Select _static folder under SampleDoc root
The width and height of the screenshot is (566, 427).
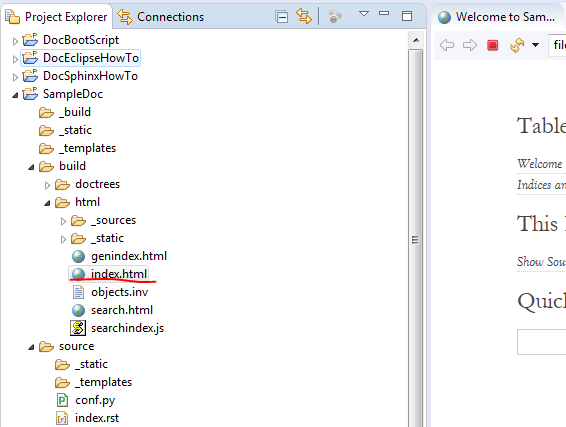[x=75, y=130]
